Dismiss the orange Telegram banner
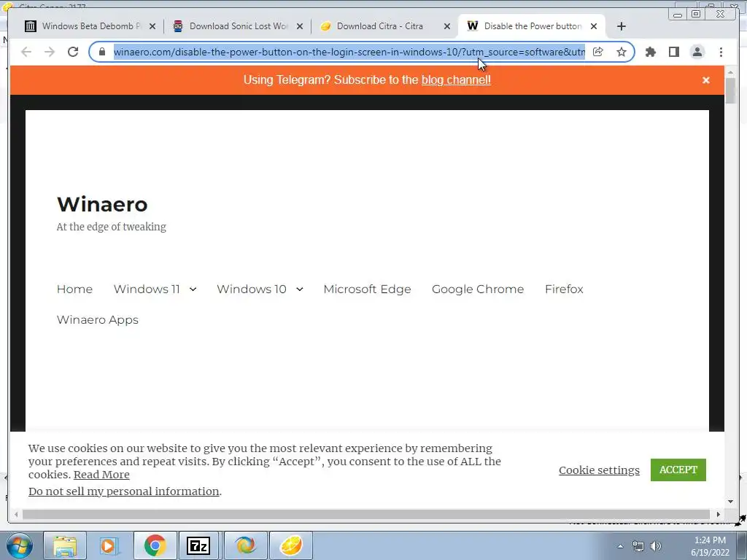Screen dimensions: 747x560 tap(706, 80)
